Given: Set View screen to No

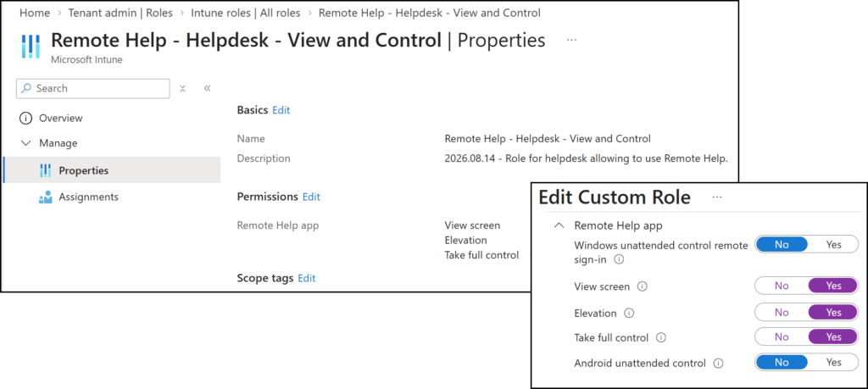Looking at the screenshot, I should (x=782, y=286).
